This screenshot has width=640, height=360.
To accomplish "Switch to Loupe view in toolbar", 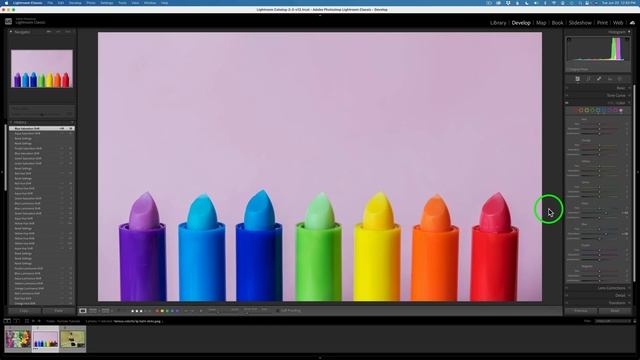I will click(x=83, y=311).
